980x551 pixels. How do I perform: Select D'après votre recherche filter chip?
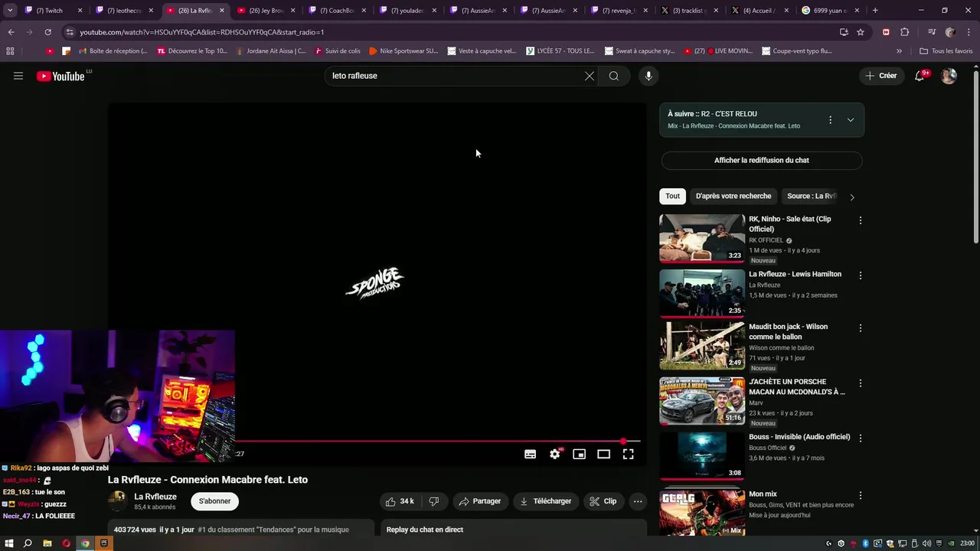point(733,197)
